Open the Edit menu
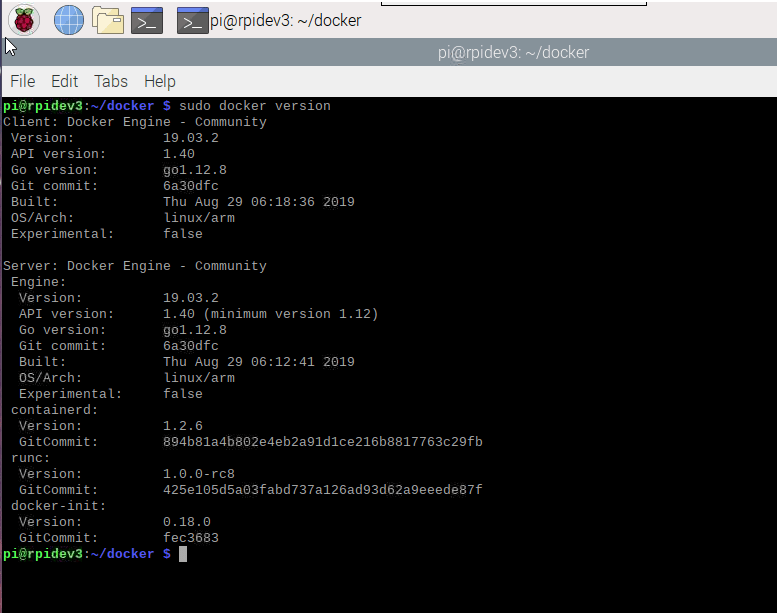The height and width of the screenshot is (613, 777). pyautogui.click(x=64, y=81)
